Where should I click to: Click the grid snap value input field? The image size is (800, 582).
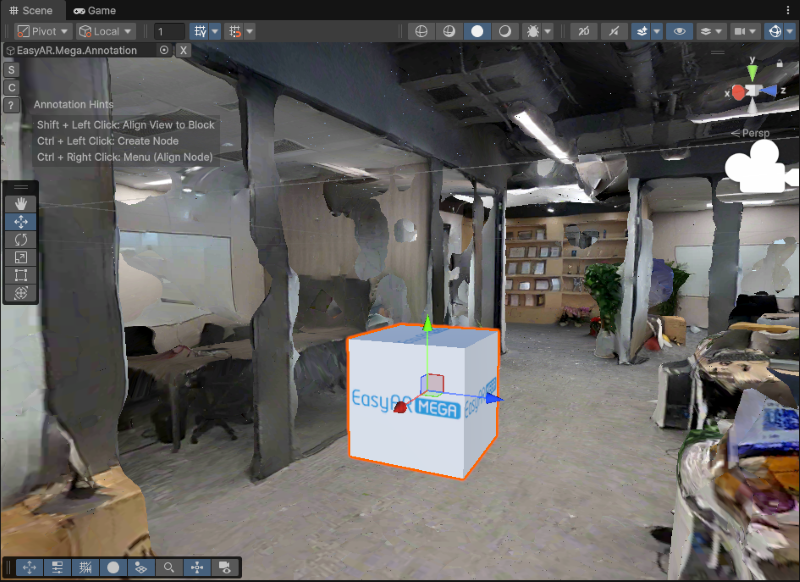tap(170, 32)
